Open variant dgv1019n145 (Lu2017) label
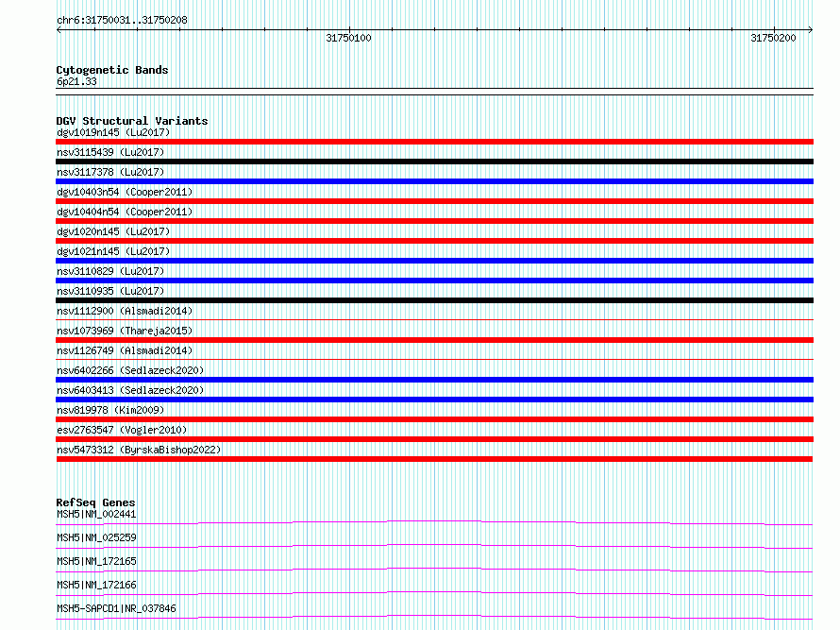Viewport: 840px width, 630px height. 113,132
